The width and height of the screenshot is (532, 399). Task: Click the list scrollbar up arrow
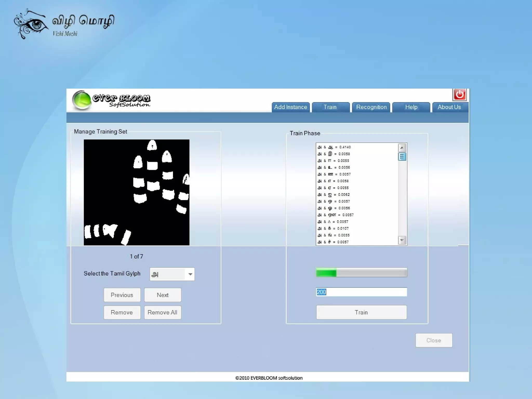pyautogui.click(x=402, y=148)
